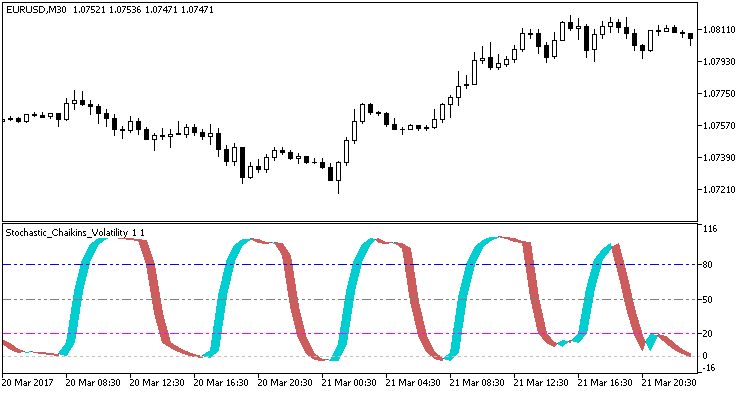Viewport: 750px width, 394px height.
Task: Click the EURUSD,M30 chart title text
Action: click(36, 10)
